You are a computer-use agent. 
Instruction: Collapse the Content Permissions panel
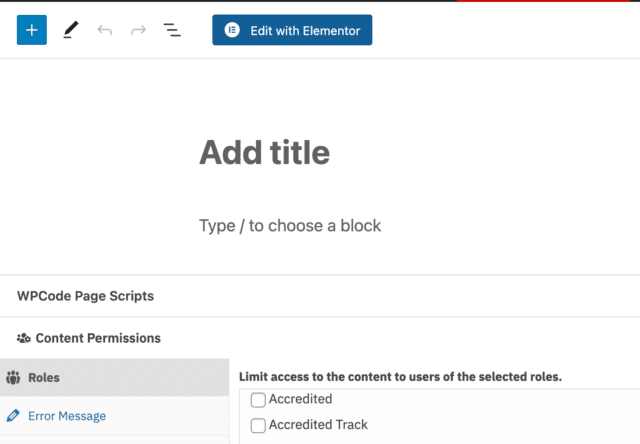(98, 339)
